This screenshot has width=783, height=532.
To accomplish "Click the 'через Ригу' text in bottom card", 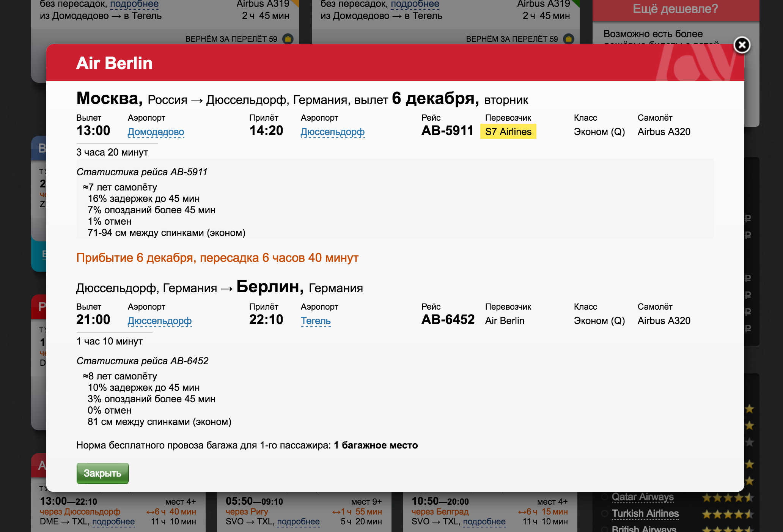I will point(247,512).
